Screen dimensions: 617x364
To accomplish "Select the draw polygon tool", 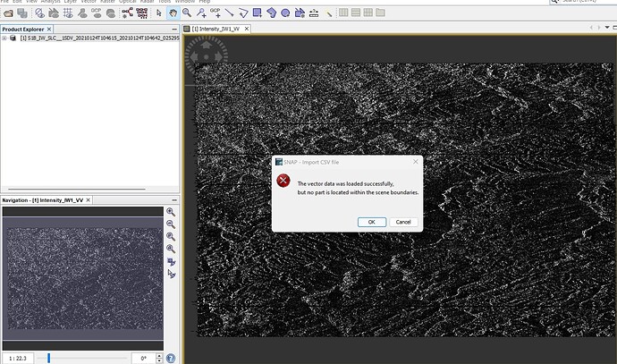I will pos(272,13).
